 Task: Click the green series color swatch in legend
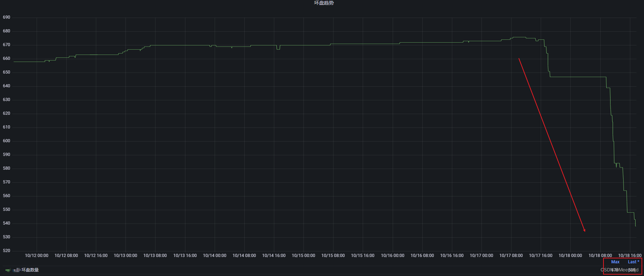[8, 270]
